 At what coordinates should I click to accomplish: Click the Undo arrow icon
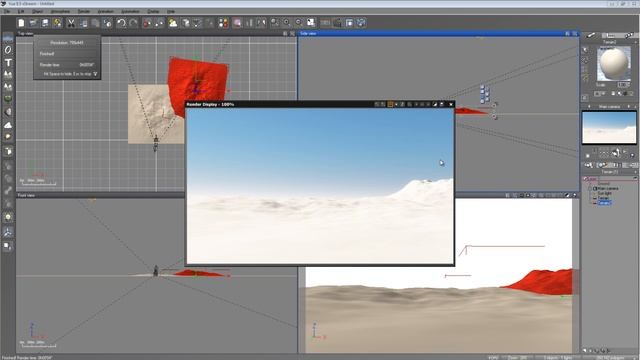[x=121, y=23]
